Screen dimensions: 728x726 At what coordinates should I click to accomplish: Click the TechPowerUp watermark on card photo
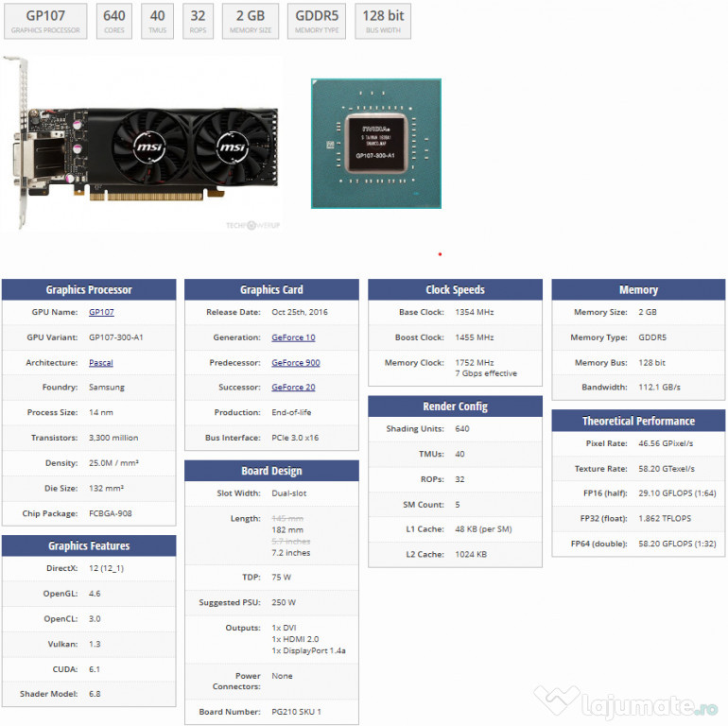click(250, 225)
